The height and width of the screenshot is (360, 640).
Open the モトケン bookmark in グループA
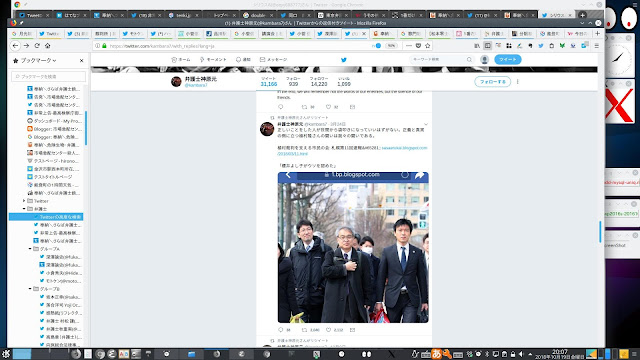click(x=60, y=281)
